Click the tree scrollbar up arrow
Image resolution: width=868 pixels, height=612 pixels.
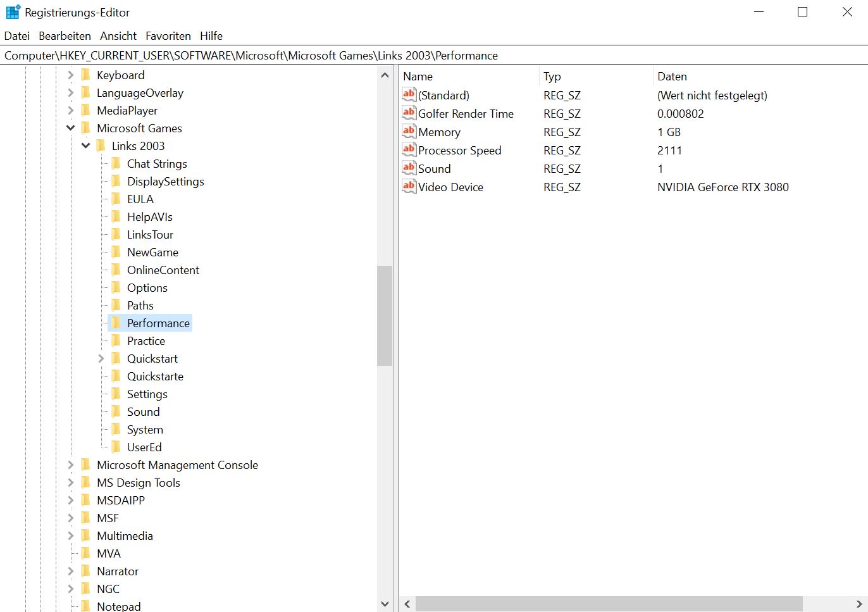(x=385, y=75)
